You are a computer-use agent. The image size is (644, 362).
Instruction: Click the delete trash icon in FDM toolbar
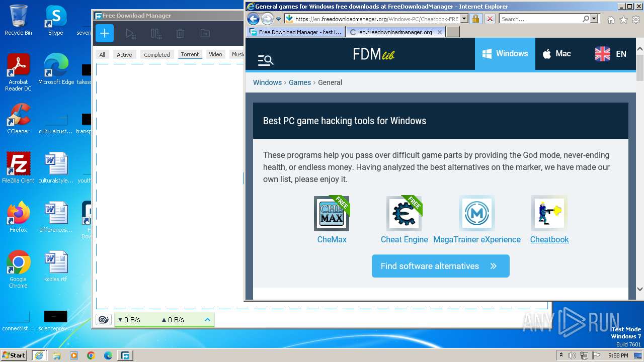point(180,34)
